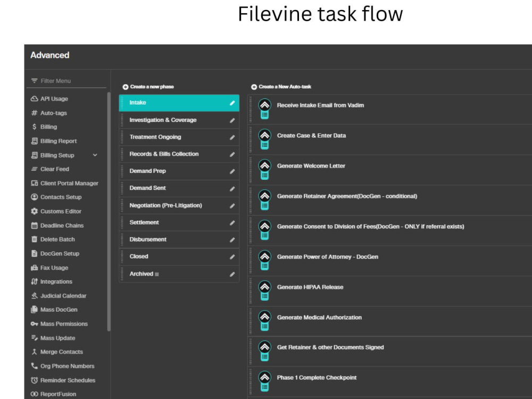Screen dimensions: 532x399
Task: Edit Disbursement phase pencil icon
Action: pyautogui.click(x=232, y=239)
